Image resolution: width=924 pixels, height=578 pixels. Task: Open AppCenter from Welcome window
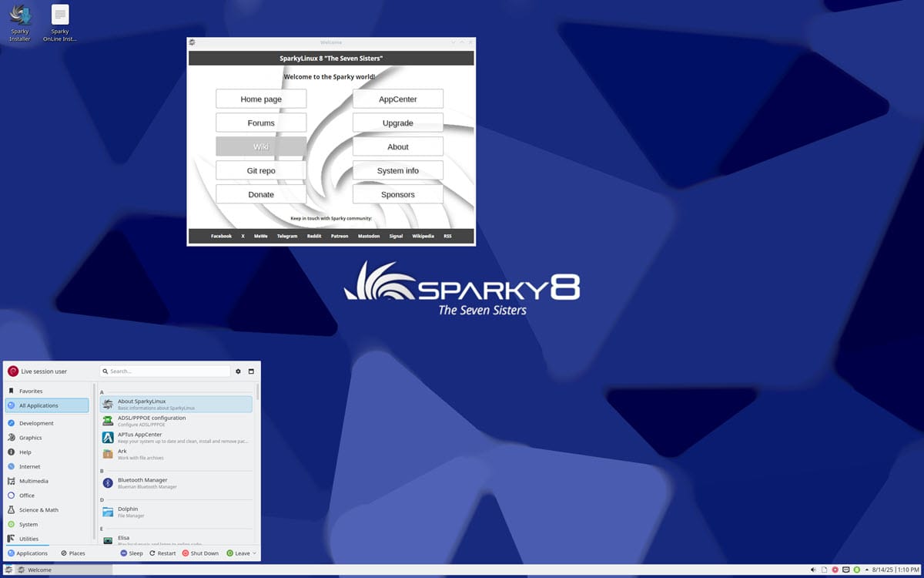coord(398,99)
